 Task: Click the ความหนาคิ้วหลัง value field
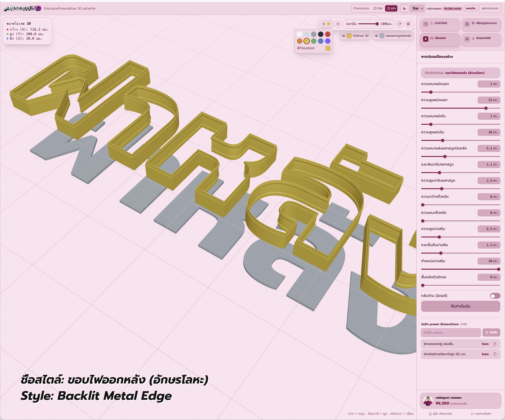tap(489, 213)
